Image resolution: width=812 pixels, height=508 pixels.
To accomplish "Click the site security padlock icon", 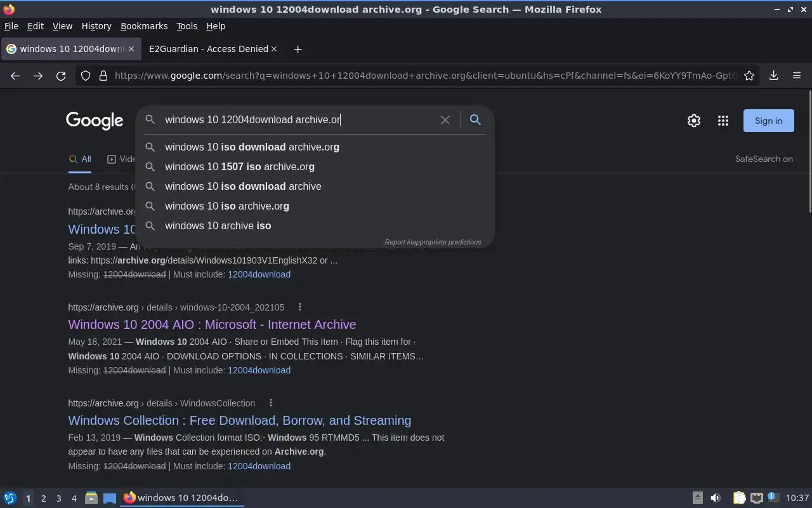I will tap(103, 76).
